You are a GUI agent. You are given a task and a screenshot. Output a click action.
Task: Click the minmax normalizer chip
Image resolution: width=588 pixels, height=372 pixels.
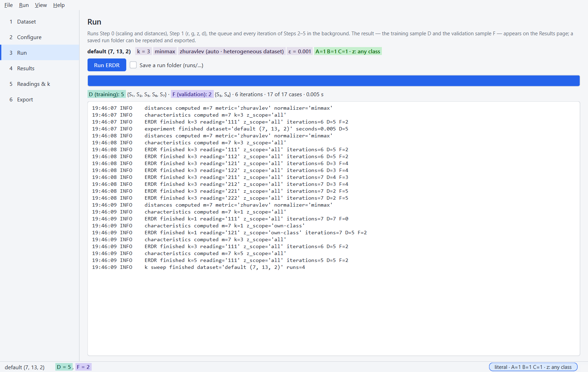[x=165, y=51]
